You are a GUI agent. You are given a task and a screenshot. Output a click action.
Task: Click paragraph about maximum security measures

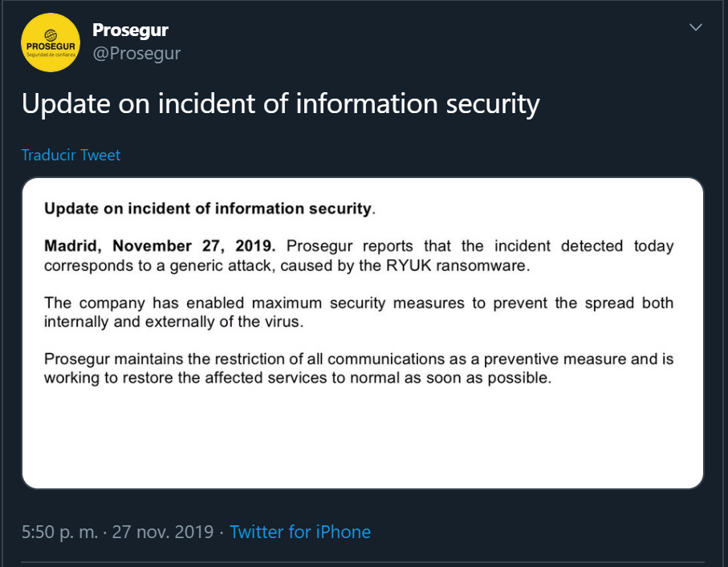(x=358, y=312)
